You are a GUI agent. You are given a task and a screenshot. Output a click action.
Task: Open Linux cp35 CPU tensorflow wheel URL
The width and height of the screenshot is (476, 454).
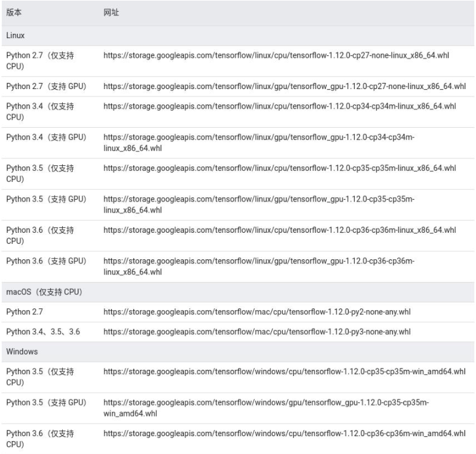click(x=280, y=168)
